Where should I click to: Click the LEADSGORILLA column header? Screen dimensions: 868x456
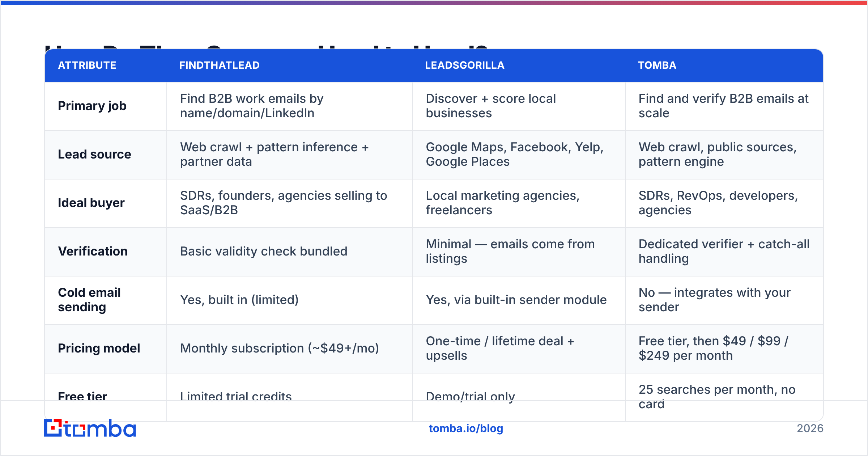pyautogui.click(x=465, y=65)
